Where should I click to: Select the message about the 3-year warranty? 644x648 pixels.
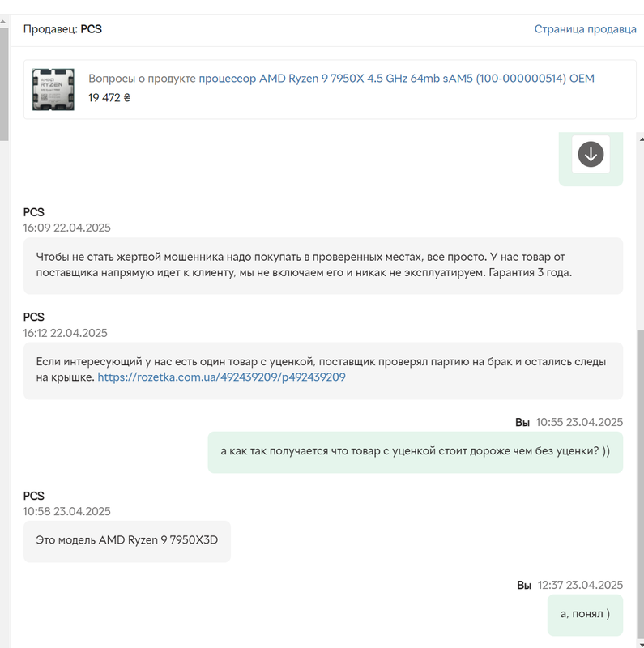pos(323,266)
